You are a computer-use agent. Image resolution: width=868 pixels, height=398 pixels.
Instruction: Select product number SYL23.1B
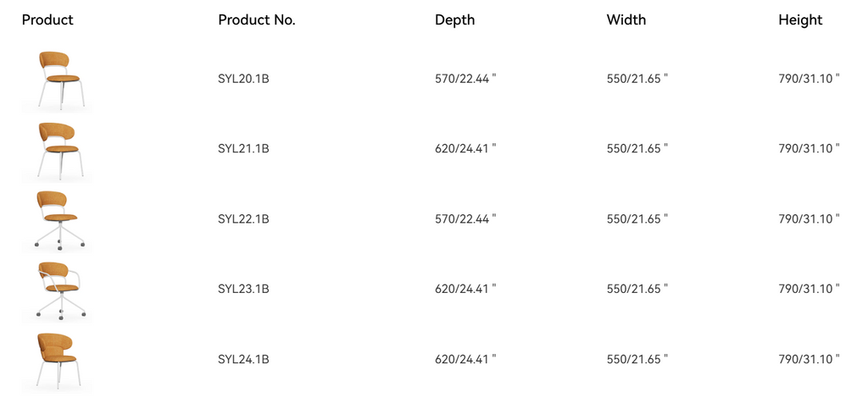(x=243, y=289)
